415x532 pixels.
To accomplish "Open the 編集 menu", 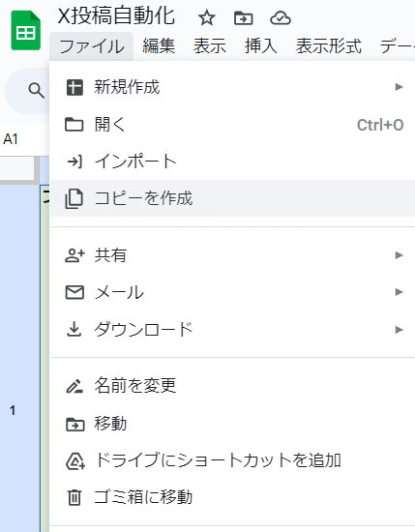I will pyautogui.click(x=159, y=46).
